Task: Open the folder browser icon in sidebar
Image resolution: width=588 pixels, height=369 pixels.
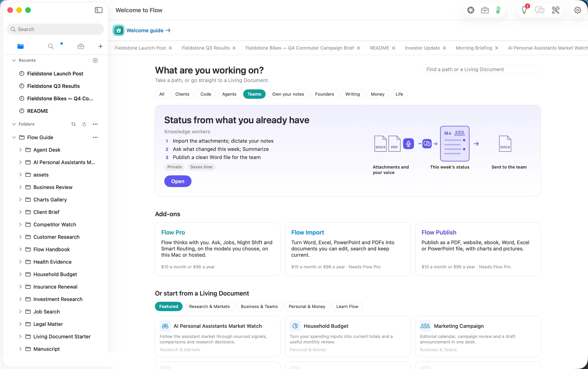Action: (x=21, y=46)
